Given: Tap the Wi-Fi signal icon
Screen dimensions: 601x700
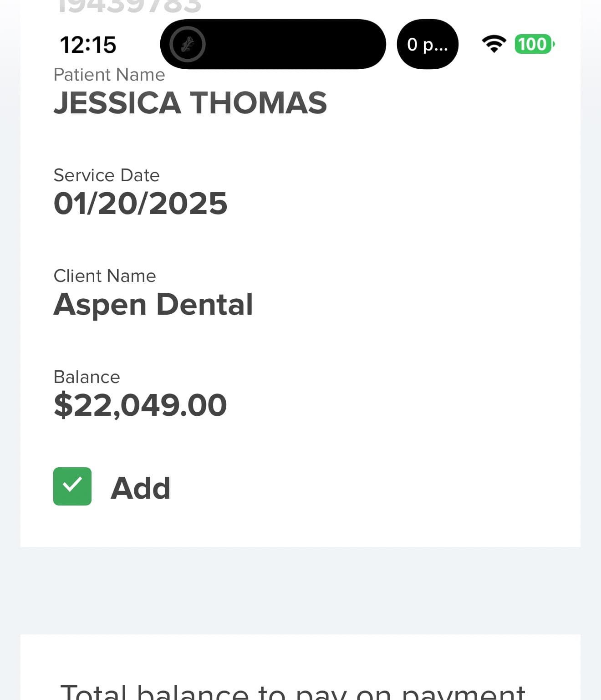Looking at the screenshot, I should tap(494, 44).
